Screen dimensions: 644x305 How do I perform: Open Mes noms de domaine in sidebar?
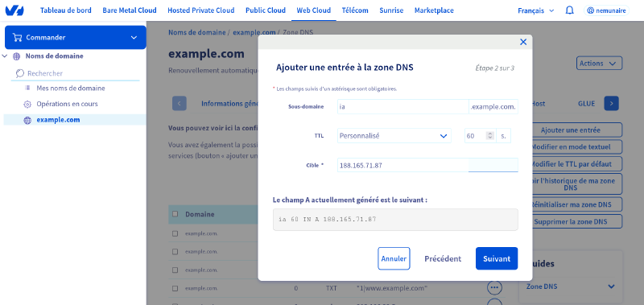click(x=71, y=88)
